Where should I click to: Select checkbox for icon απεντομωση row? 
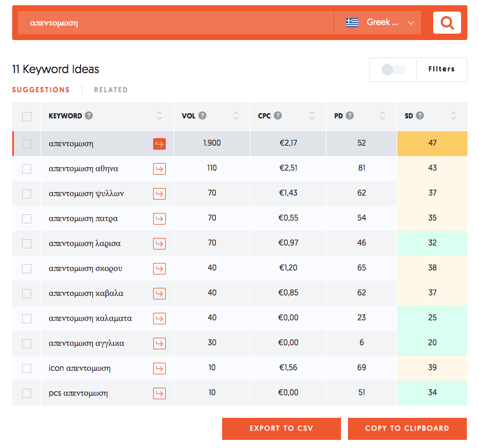[27, 368]
